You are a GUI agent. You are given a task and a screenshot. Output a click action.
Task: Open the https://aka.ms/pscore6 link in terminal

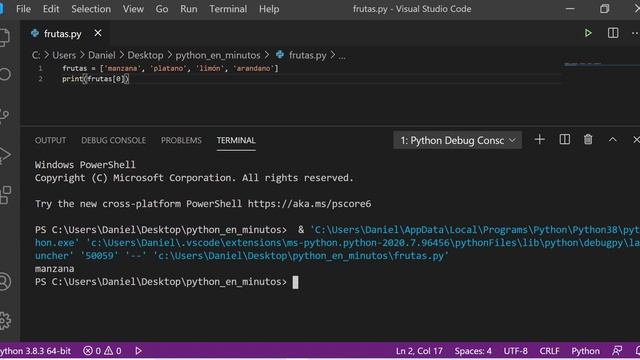(x=309, y=204)
